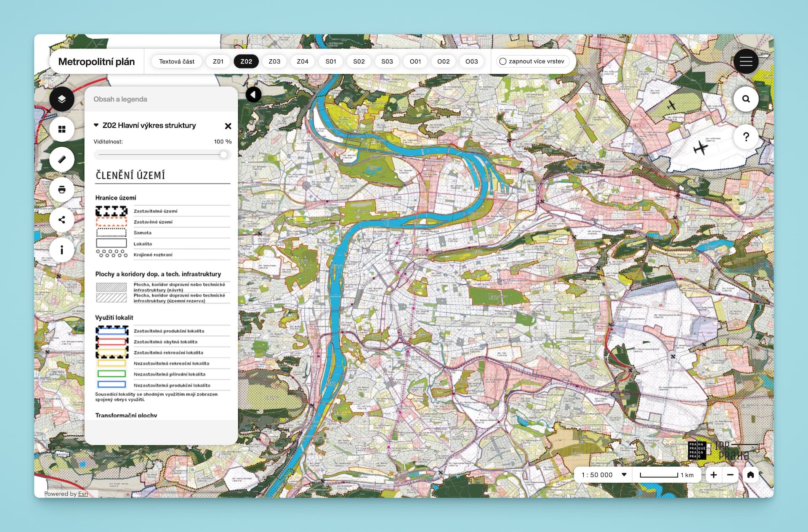This screenshot has width=808, height=532.
Task: Open the basemap grid icon
Action: pyautogui.click(x=62, y=130)
